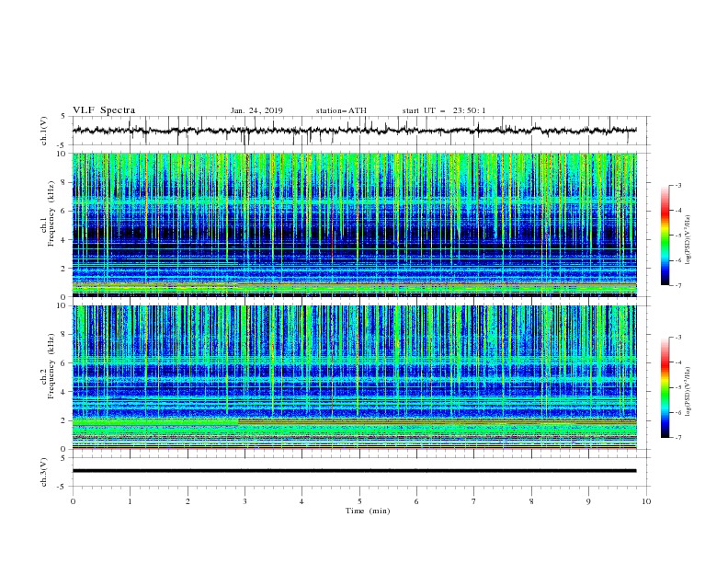Click the "10" frequency tick of ch.1 spectrogram

[x=63, y=154]
